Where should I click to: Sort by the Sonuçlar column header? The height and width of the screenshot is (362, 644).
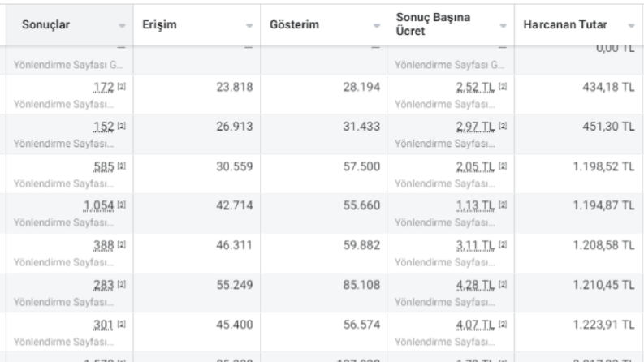(x=45, y=24)
